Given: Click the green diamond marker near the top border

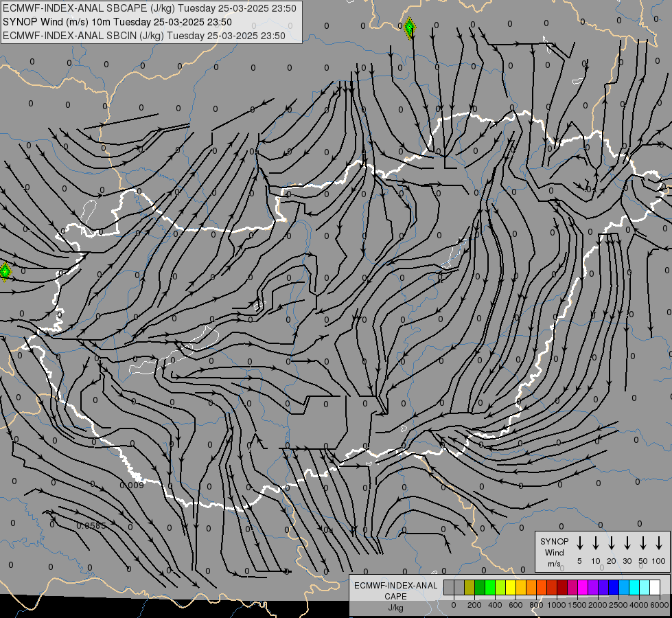Looking at the screenshot, I should 410,28.
